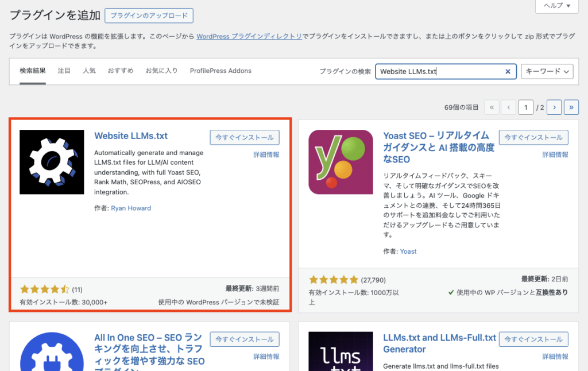Select the ProfilePress Addons tab

(x=220, y=71)
